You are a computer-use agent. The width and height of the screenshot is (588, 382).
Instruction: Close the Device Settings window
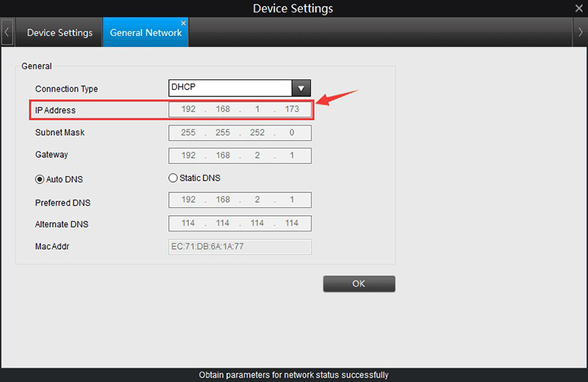(578, 9)
